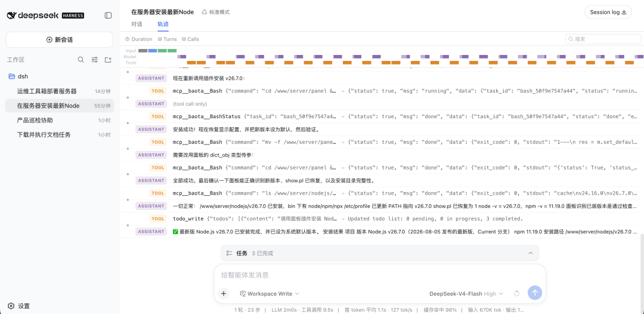The image size is (644, 314).
Task: Click the DeepSeek Harness logo
Action: pyautogui.click(x=45, y=15)
